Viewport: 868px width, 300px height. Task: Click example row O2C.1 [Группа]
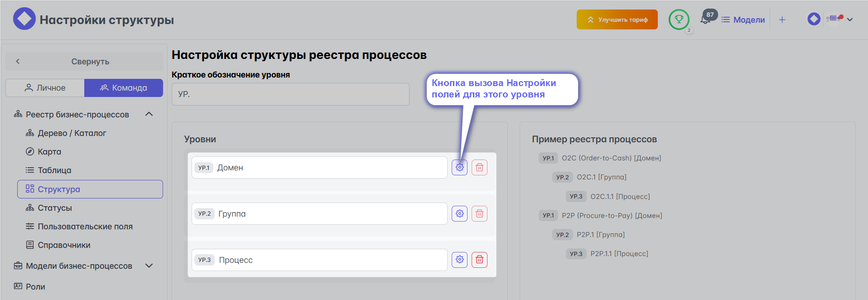(589, 177)
